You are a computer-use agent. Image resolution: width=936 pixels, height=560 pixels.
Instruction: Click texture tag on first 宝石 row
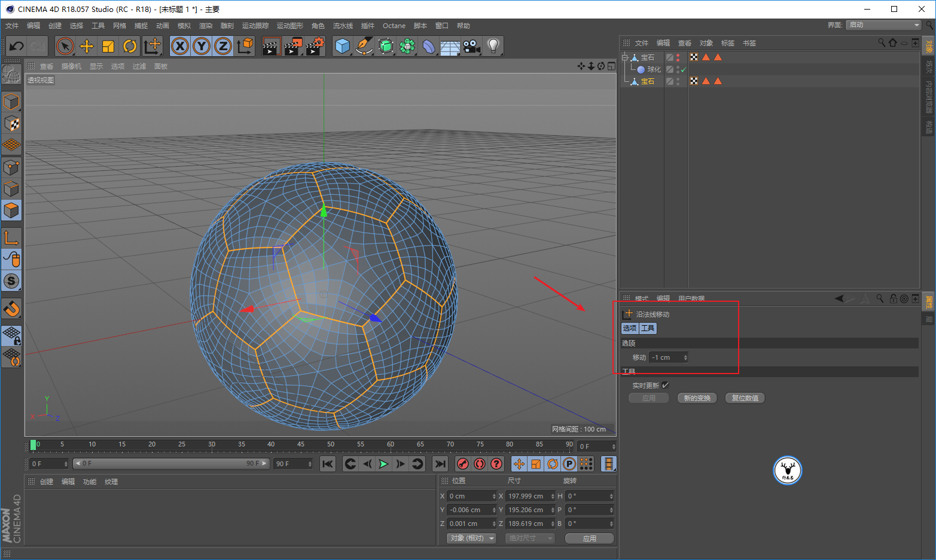694,57
